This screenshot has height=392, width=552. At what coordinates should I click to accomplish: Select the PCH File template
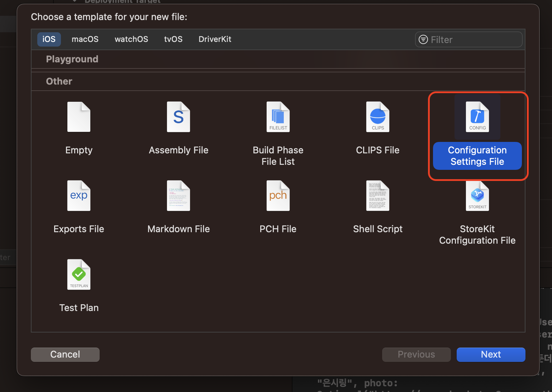coord(278,208)
